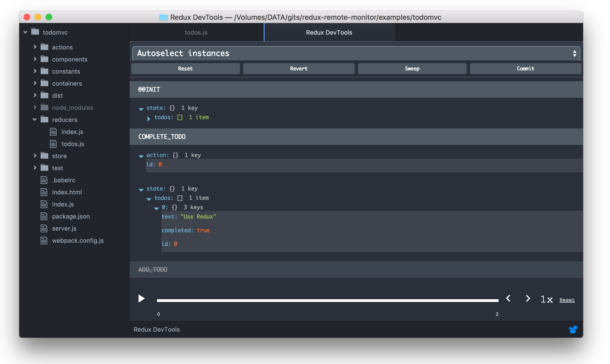The height and width of the screenshot is (364, 610).
Task: Step back to the previous action
Action: tap(508, 298)
